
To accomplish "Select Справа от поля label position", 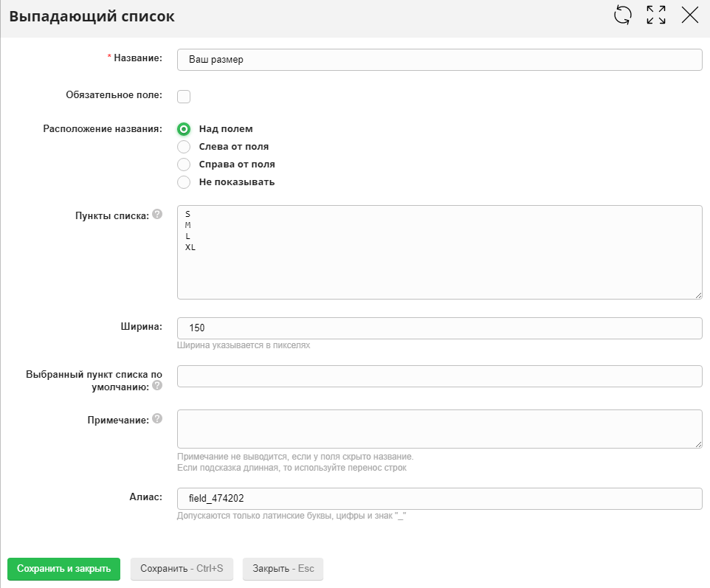I will pos(184,165).
